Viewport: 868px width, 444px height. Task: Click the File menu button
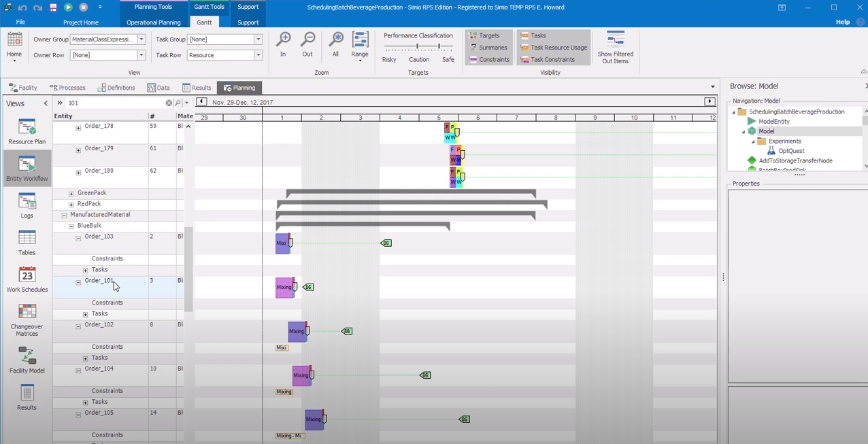click(20, 22)
